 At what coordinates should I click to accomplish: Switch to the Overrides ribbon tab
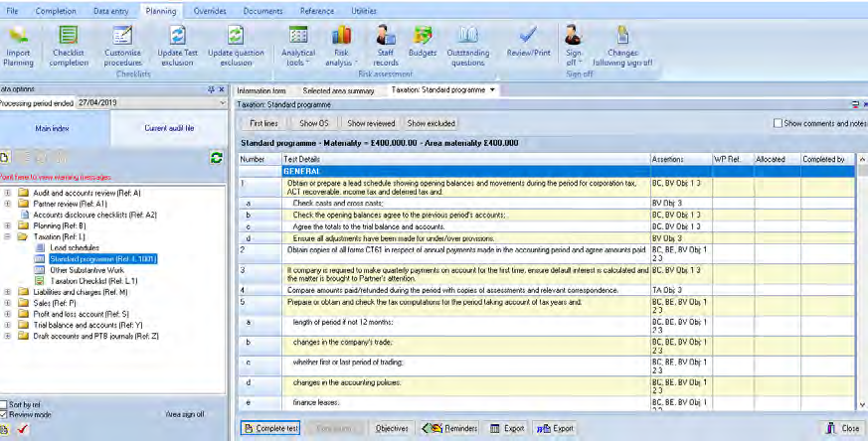point(210,11)
